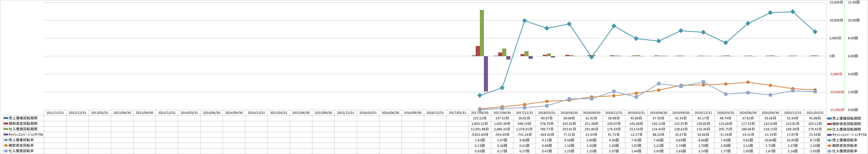Click the cell showing -12.57日
The image size is (868, 154).
636,134
